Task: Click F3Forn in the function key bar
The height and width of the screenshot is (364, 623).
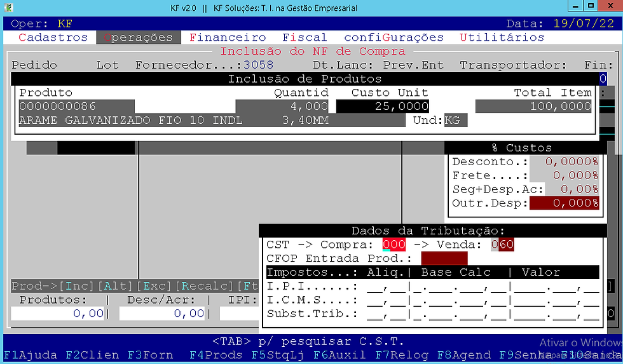Action: 150,355
